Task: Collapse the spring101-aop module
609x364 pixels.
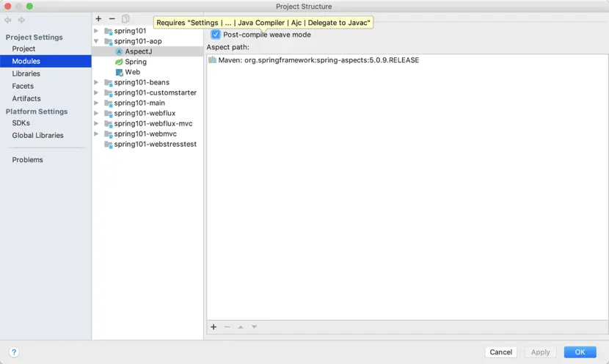Action: coord(96,41)
